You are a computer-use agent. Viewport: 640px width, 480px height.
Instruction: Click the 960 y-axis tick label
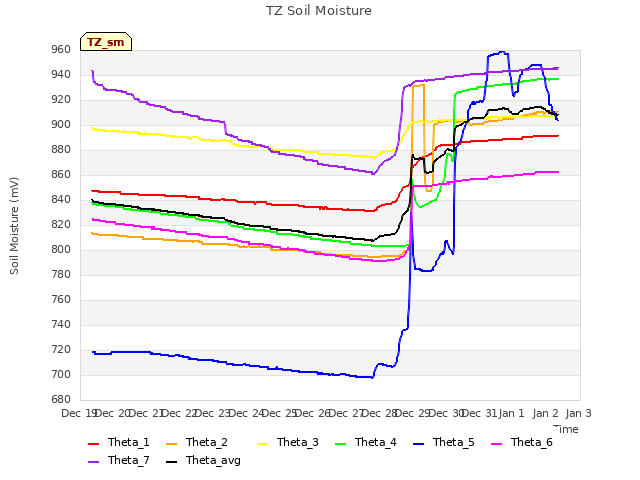coord(61,49)
